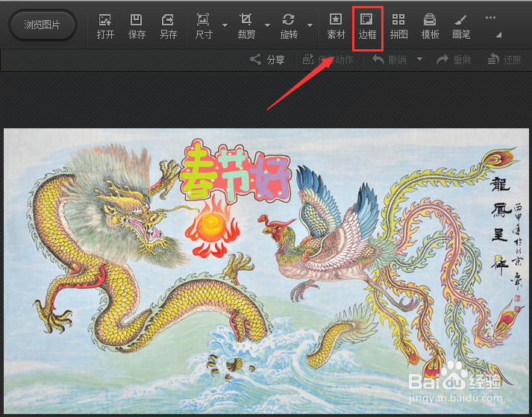This screenshot has width=532, height=417.
Task: Show more tools via the three-dots icon
Action: [490, 18]
